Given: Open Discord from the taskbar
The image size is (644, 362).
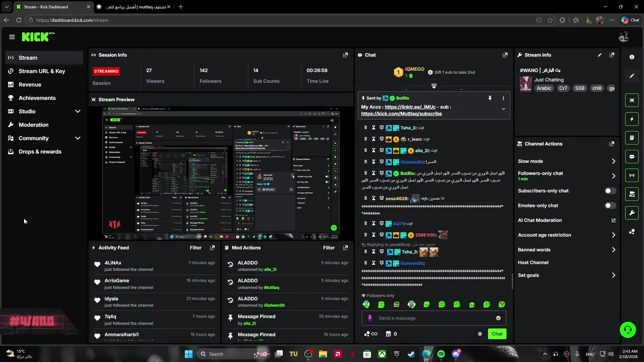Looking at the screenshot, I should (x=456, y=354).
